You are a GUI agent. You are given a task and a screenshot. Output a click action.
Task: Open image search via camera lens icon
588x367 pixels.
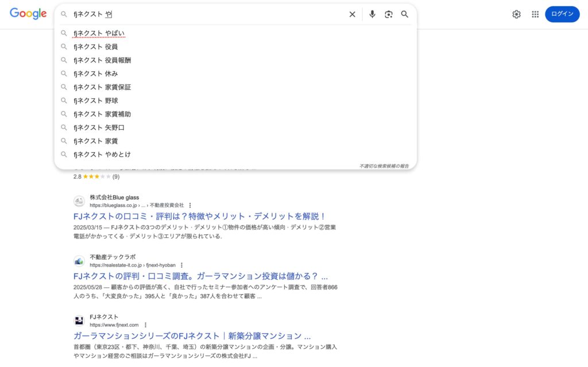389,14
